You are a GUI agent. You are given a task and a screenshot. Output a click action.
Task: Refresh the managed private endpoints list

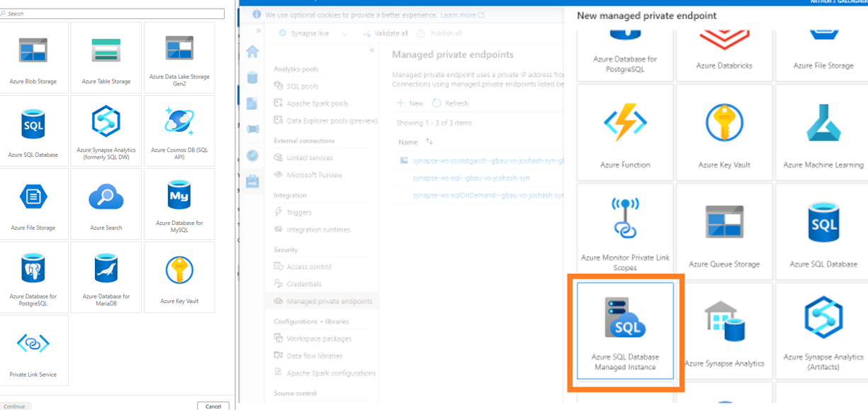[451, 104]
